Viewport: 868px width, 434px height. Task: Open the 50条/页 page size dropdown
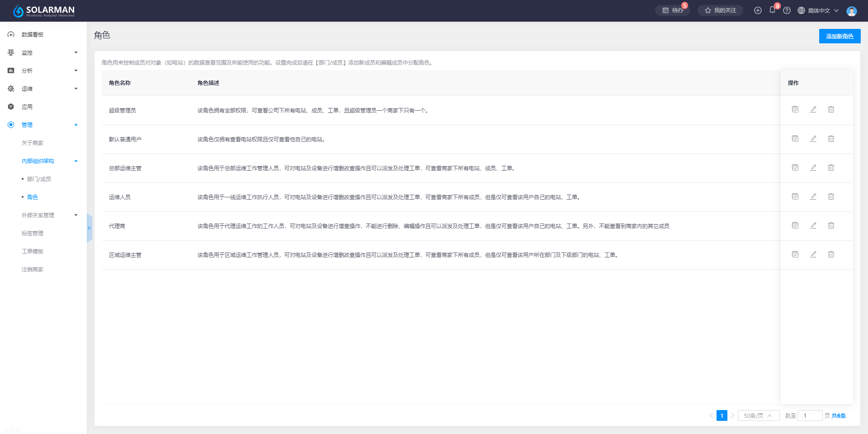(x=758, y=415)
